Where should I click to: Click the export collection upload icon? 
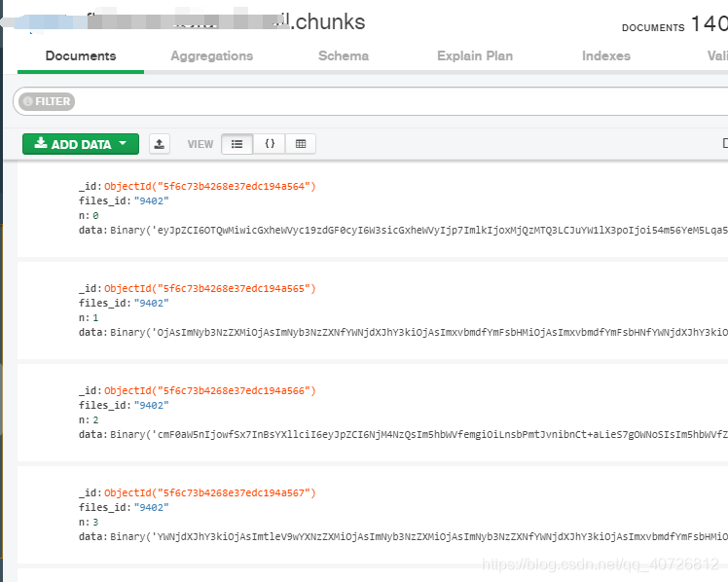160,144
